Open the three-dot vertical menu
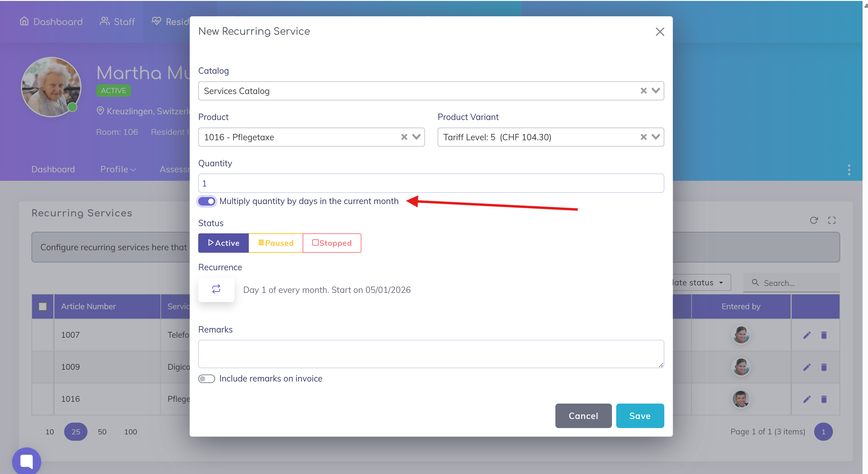868x474 pixels. [849, 170]
